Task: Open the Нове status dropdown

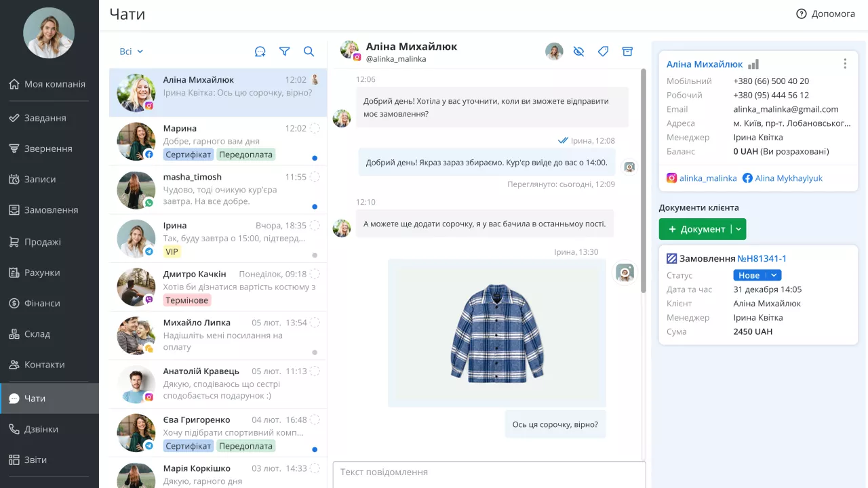Action: pos(757,275)
